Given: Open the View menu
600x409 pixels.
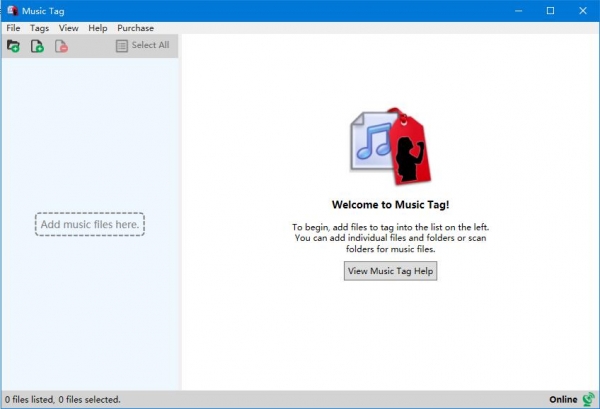Looking at the screenshot, I should (x=68, y=28).
